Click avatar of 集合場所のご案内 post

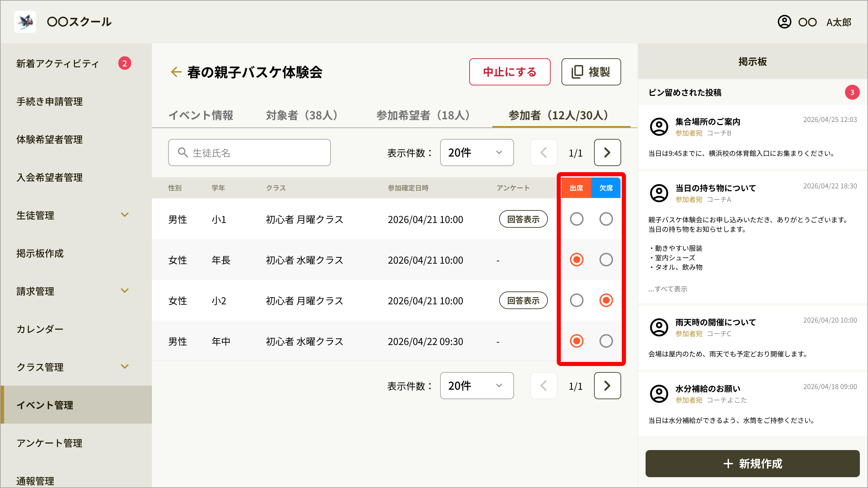coord(659,127)
